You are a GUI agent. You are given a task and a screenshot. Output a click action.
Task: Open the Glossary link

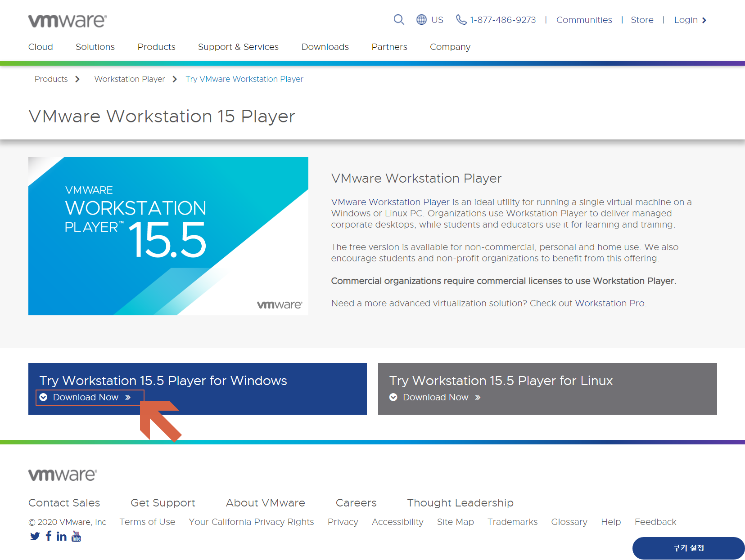569,522
